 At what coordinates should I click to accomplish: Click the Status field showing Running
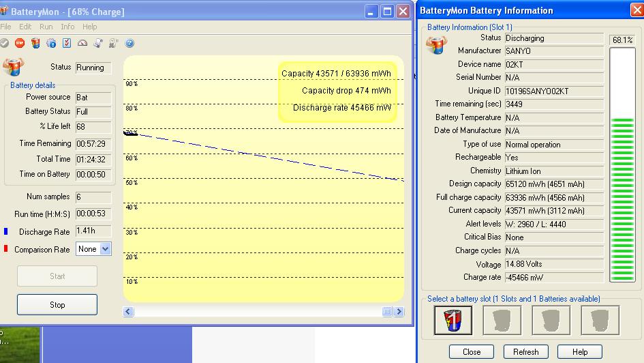pyautogui.click(x=93, y=68)
